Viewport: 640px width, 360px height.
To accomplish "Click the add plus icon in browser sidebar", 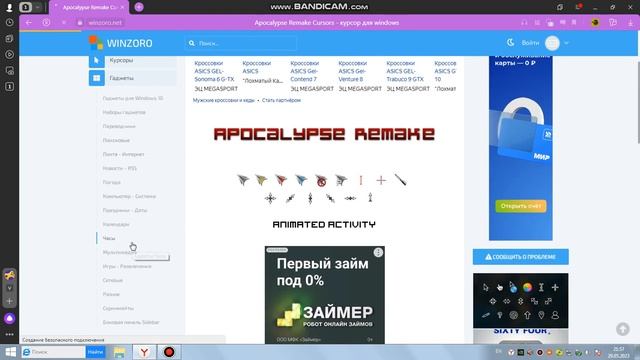I will click(9, 301).
